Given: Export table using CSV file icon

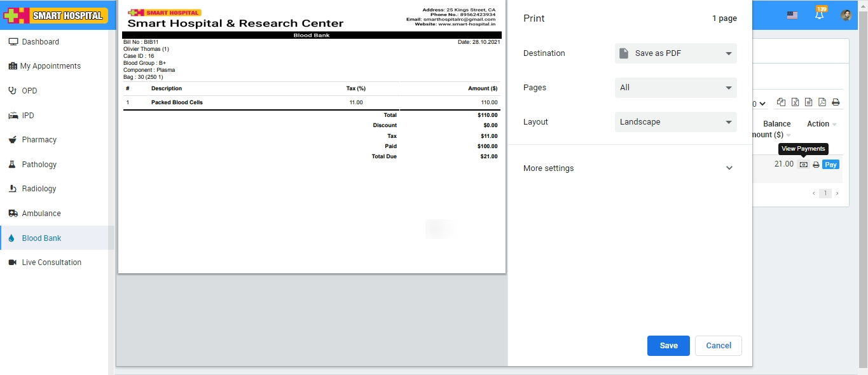Looking at the screenshot, I should pos(808,102).
